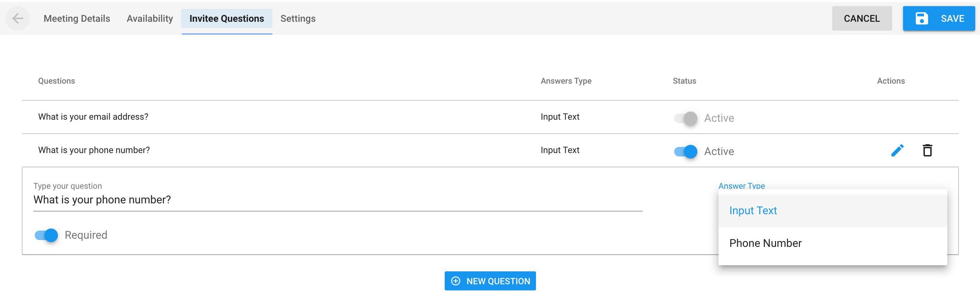Go back using the arrow icon
This screenshot has width=980, height=304.
click(17, 18)
